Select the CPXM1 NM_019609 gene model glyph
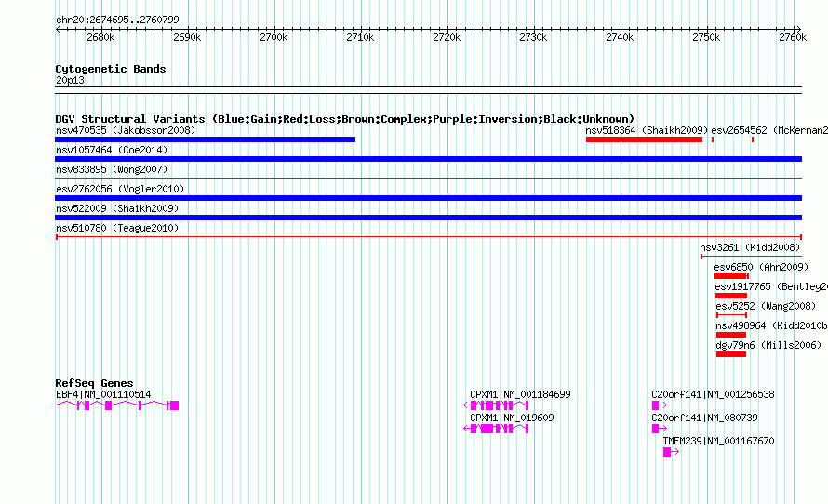Viewport: 828px width, 504px height. pyautogui.click(x=496, y=429)
